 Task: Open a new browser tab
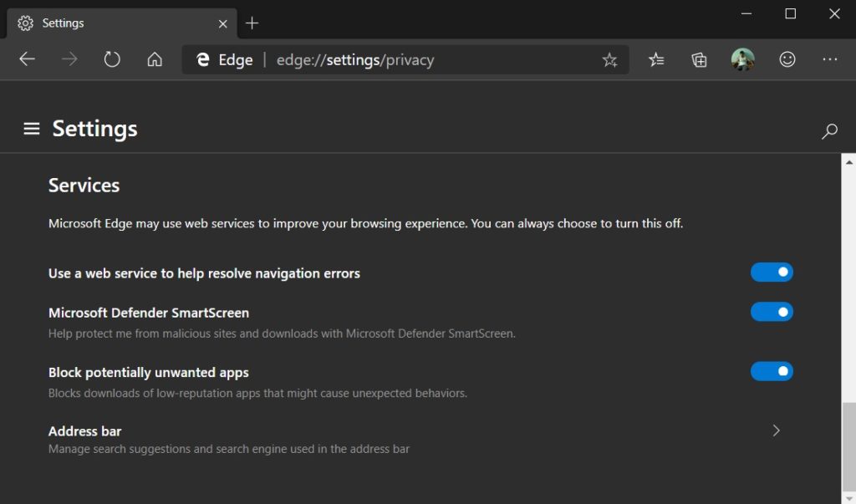click(252, 23)
